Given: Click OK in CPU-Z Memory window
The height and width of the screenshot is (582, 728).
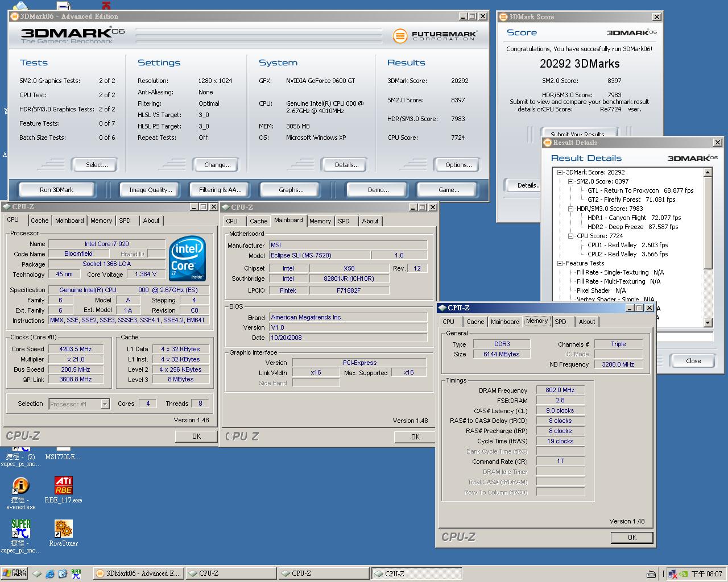Looking at the screenshot, I should point(632,537).
